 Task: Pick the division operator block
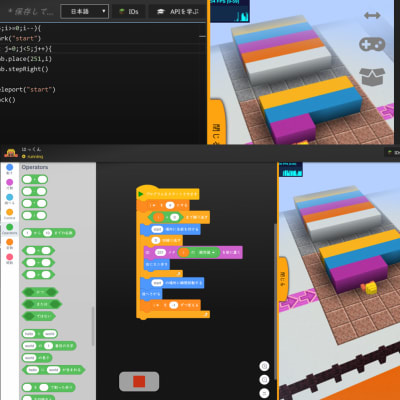point(34,216)
